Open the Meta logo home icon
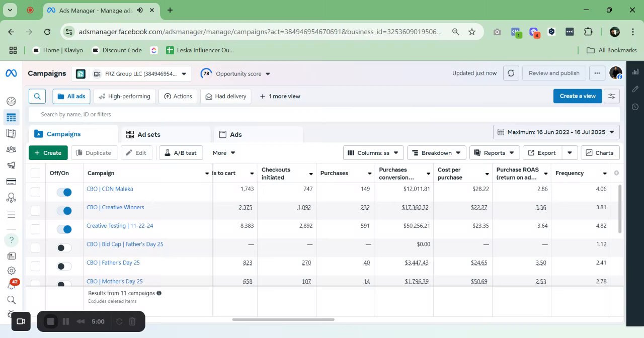Image resolution: width=644 pixels, height=338 pixels. coord(11,73)
